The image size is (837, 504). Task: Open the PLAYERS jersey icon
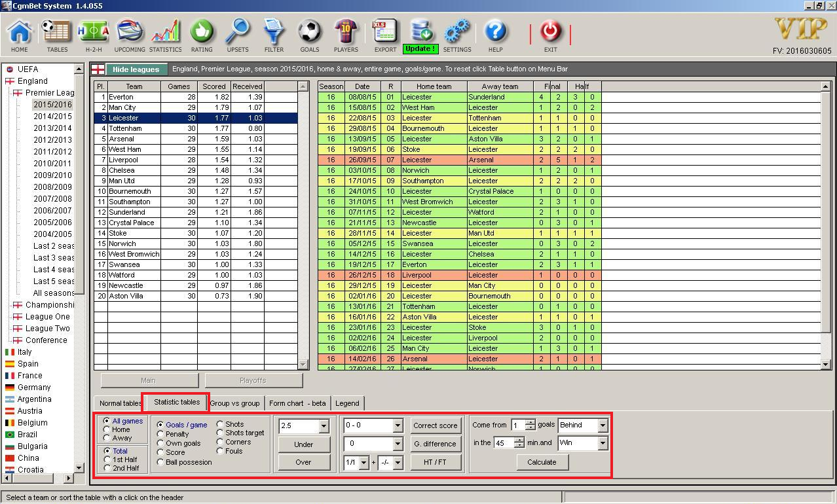[346, 31]
